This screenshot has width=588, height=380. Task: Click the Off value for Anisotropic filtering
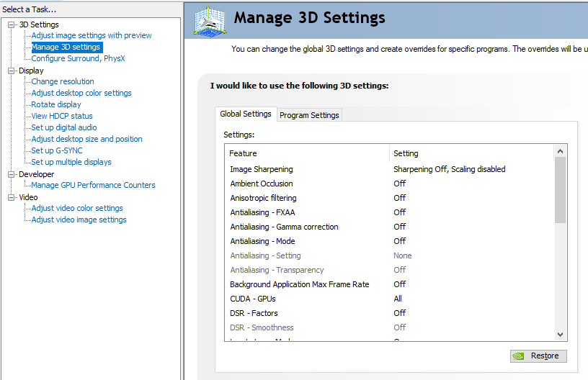click(x=400, y=198)
